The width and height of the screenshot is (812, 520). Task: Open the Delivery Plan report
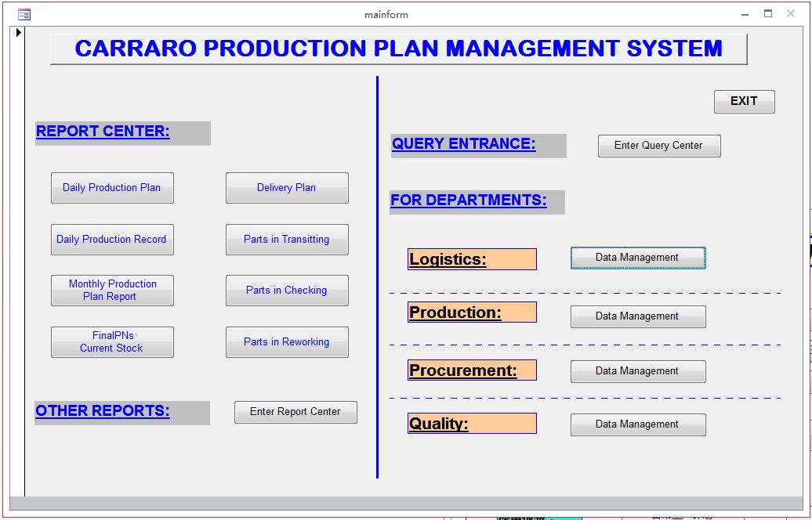[x=287, y=188]
